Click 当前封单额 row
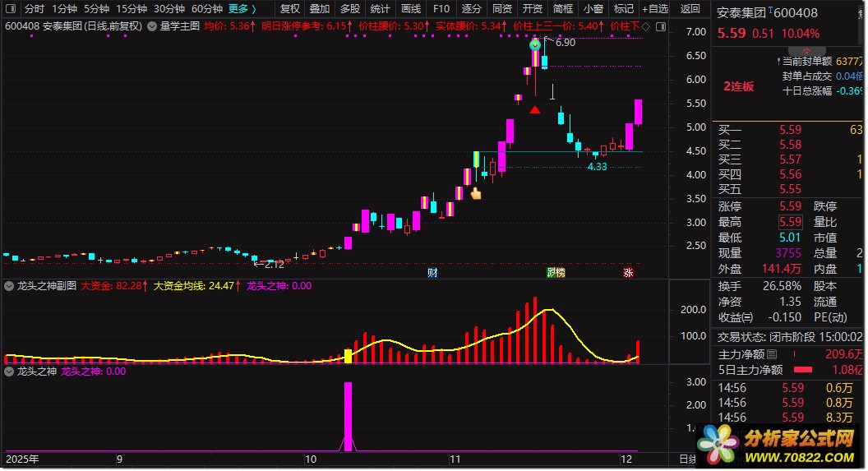 click(821, 62)
